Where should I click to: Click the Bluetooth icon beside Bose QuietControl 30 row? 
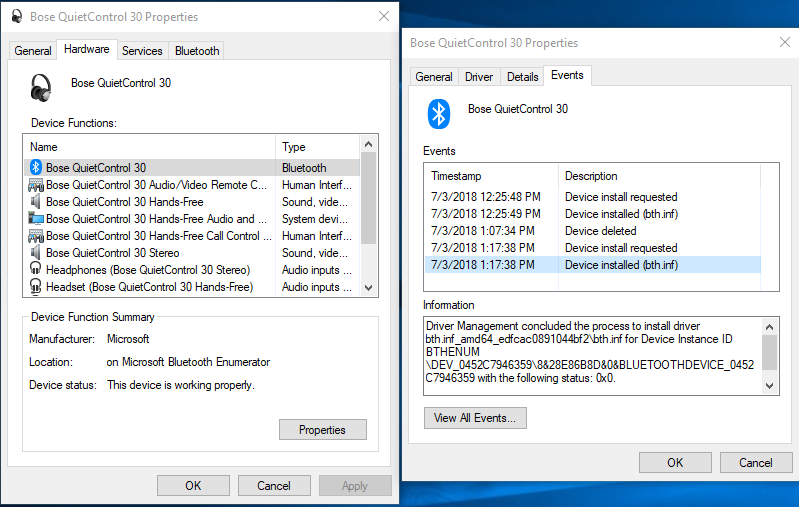[x=36, y=167]
